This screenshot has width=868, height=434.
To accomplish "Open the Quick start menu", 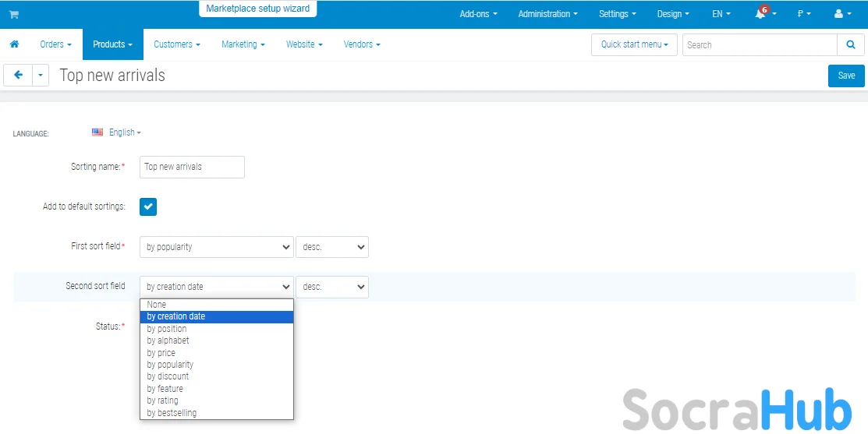I will (634, 44).
